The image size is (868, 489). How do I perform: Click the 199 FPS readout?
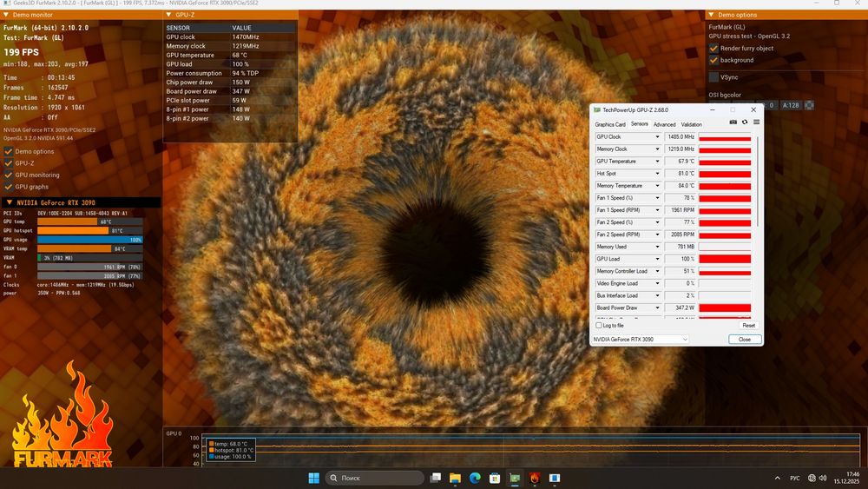22,52
